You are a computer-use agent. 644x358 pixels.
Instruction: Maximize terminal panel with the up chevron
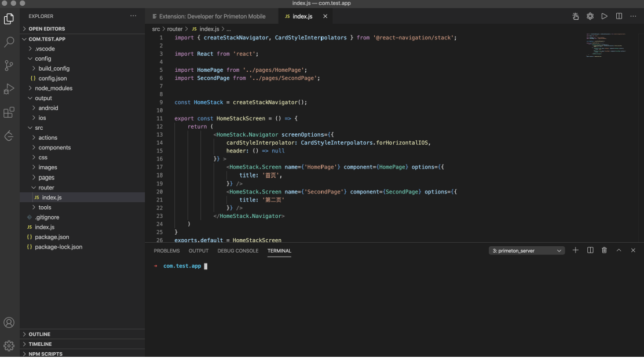click(619, 250)
